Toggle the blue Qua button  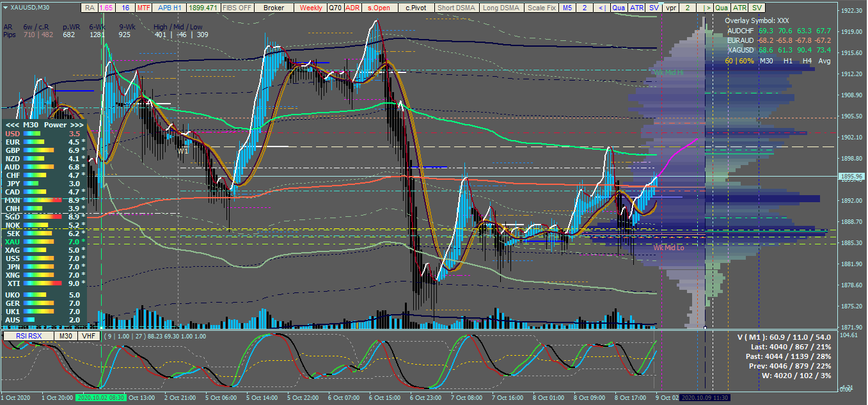tap(619, 8)
